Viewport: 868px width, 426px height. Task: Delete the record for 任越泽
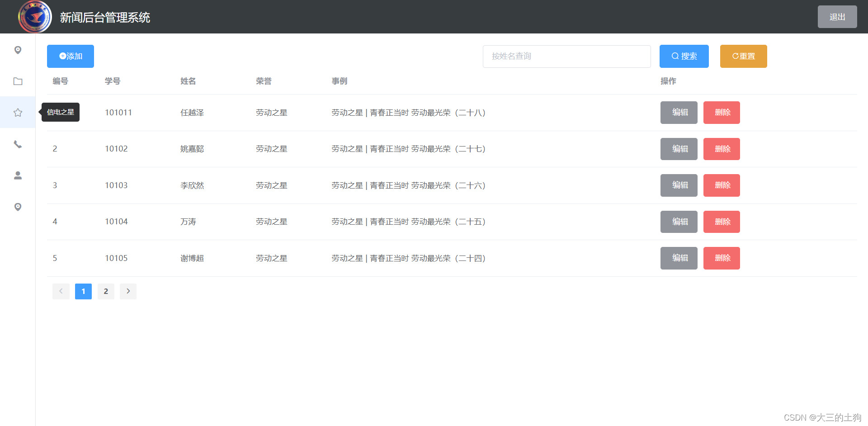[x=722, y=113]
